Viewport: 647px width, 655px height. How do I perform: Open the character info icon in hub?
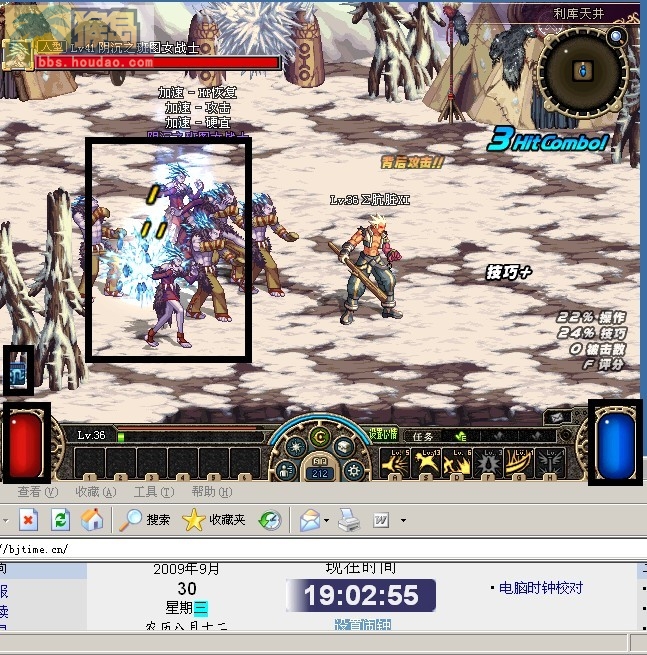287,471
